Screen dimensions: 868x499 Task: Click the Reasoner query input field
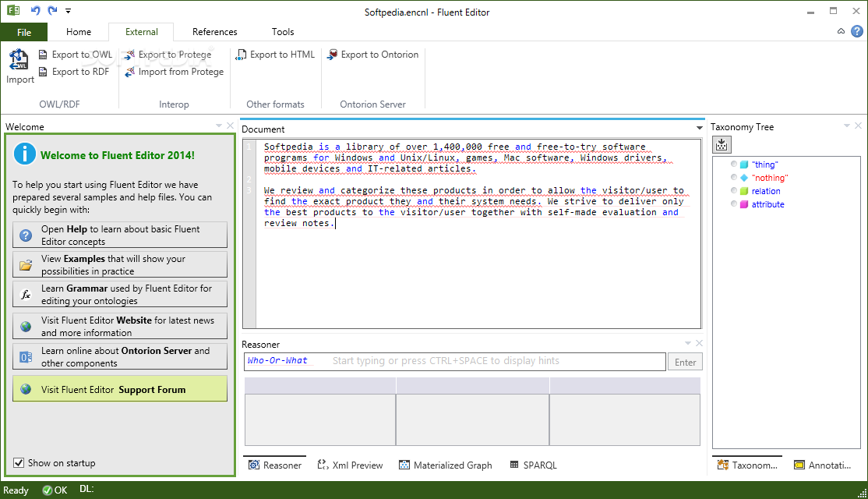tap(454, 361)
